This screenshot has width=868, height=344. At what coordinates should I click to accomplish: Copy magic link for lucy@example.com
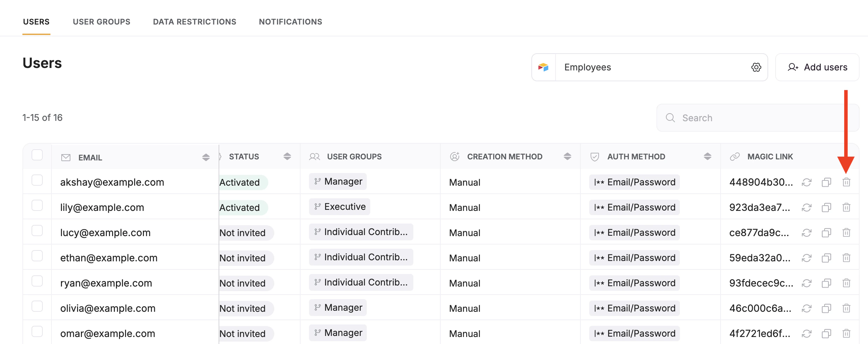pos(827,233)
